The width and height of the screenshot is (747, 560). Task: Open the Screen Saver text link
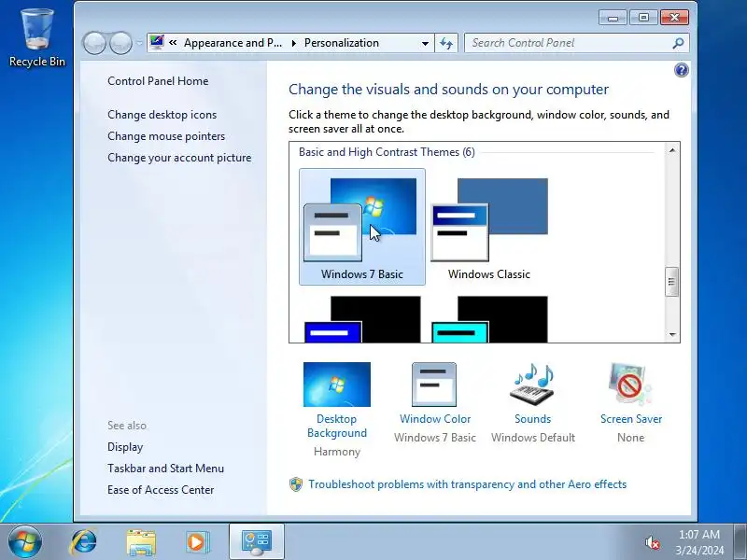(631, 419)
